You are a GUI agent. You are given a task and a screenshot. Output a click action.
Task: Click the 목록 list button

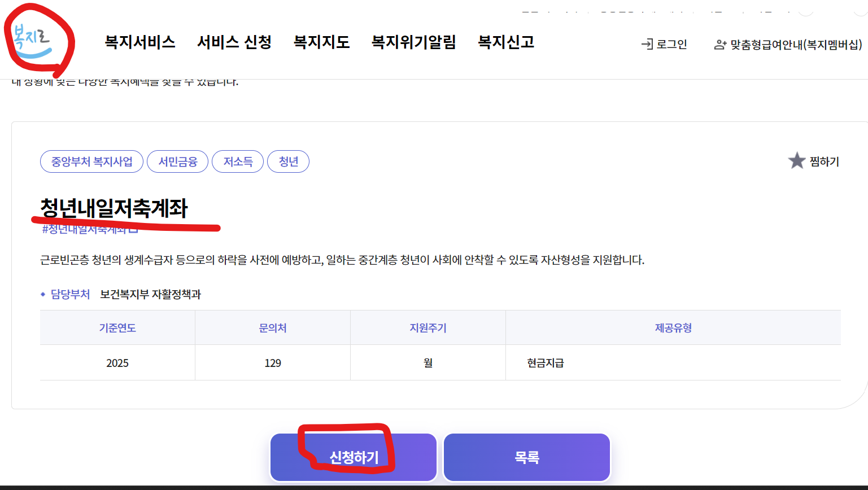(526, 456)
